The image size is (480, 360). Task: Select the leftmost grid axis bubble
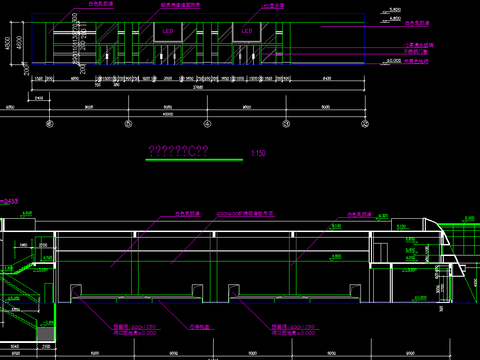coord(50,124)
